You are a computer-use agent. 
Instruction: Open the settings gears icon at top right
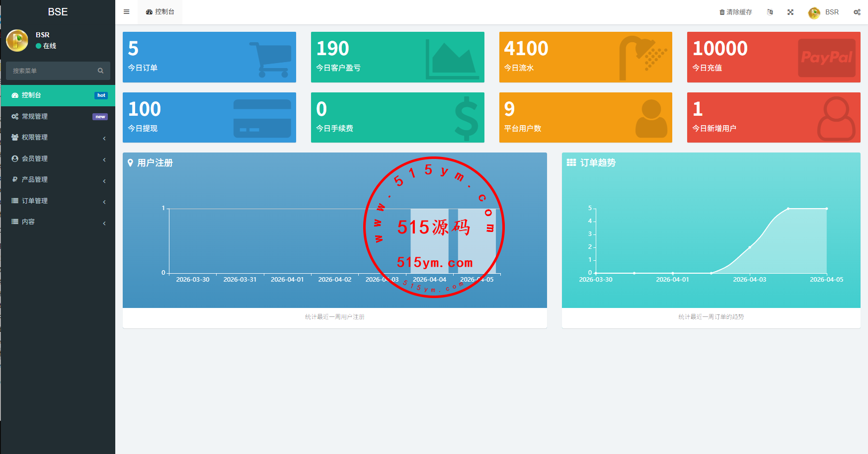[x=857, y=12]
